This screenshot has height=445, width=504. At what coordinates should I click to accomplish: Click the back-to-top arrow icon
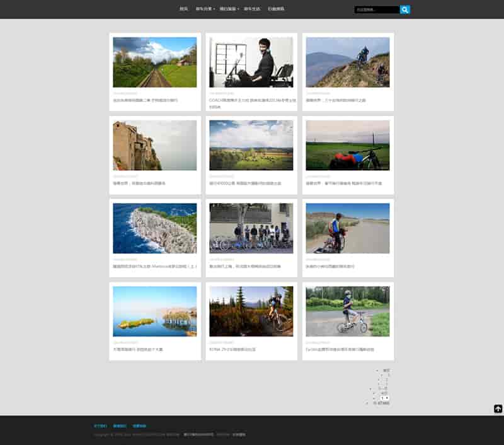[498, 408]
